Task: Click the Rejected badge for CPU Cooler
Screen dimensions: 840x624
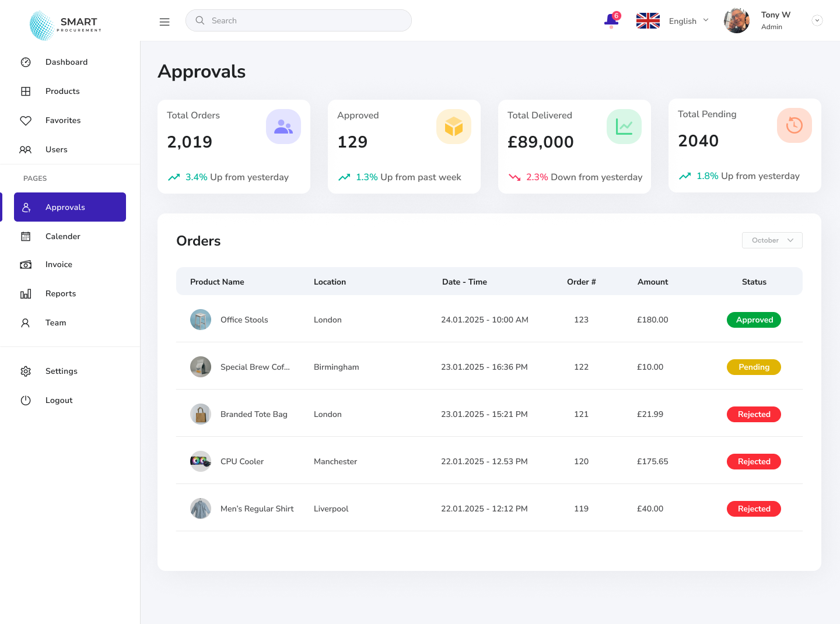Action: point(754,461)
